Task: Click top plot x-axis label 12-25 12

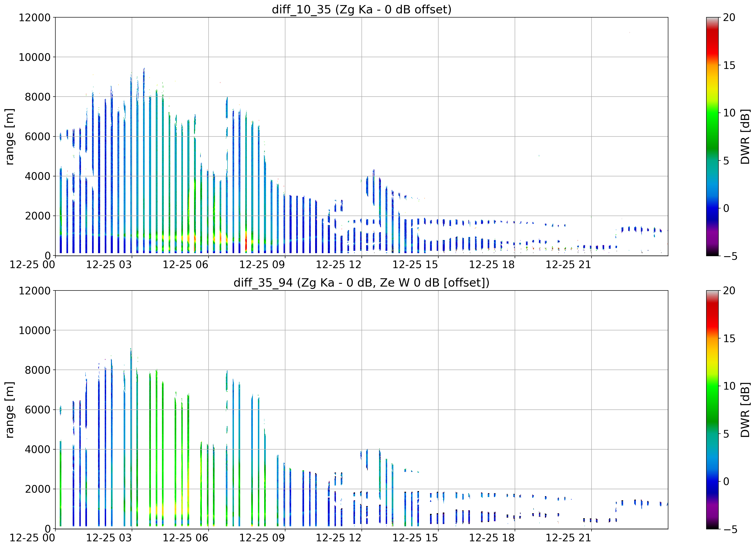Action: click(x=339, y=264)
